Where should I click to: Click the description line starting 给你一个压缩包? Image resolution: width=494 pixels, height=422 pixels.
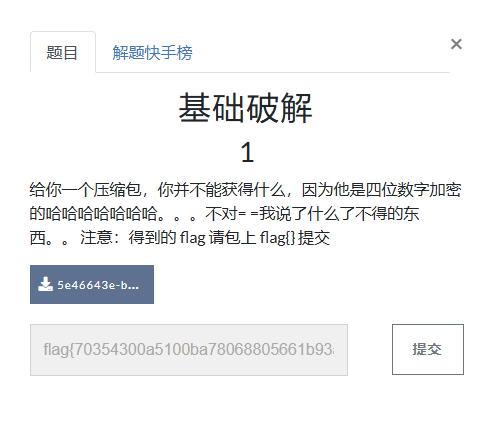[245, 190]
